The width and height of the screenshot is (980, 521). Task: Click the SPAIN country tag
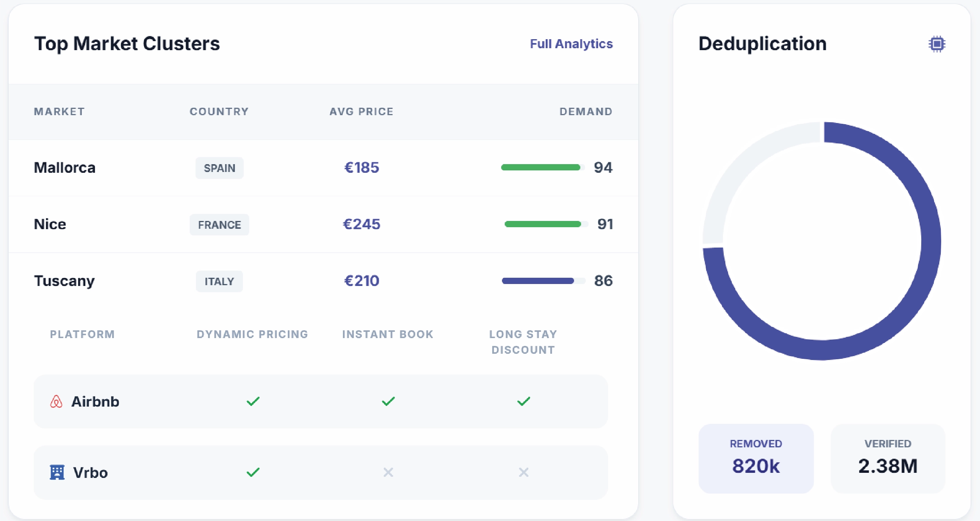click(x=219, y=168)
